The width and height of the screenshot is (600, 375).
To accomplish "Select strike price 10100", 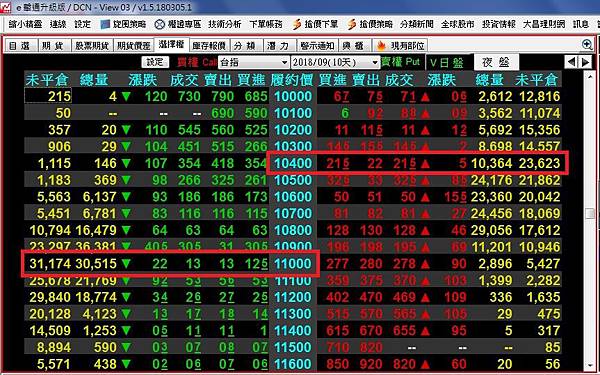I will pyautogui.click(x=293, y=113).
